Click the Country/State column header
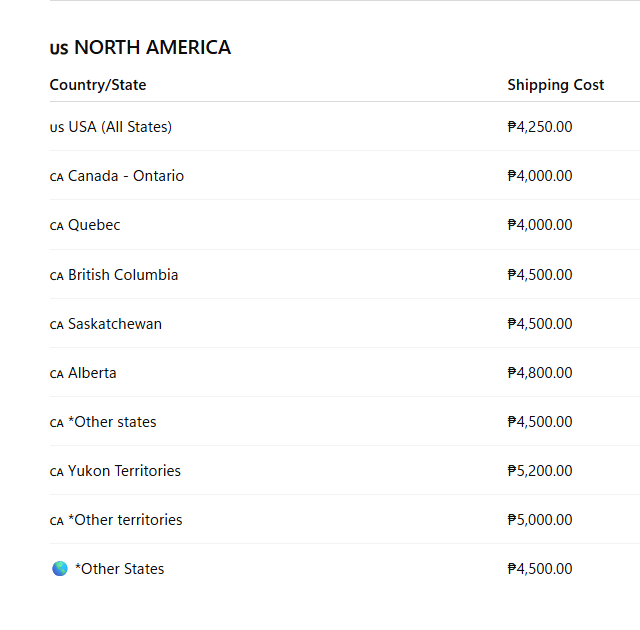Viewport: 640px width, 630px height. coord(98,85)
